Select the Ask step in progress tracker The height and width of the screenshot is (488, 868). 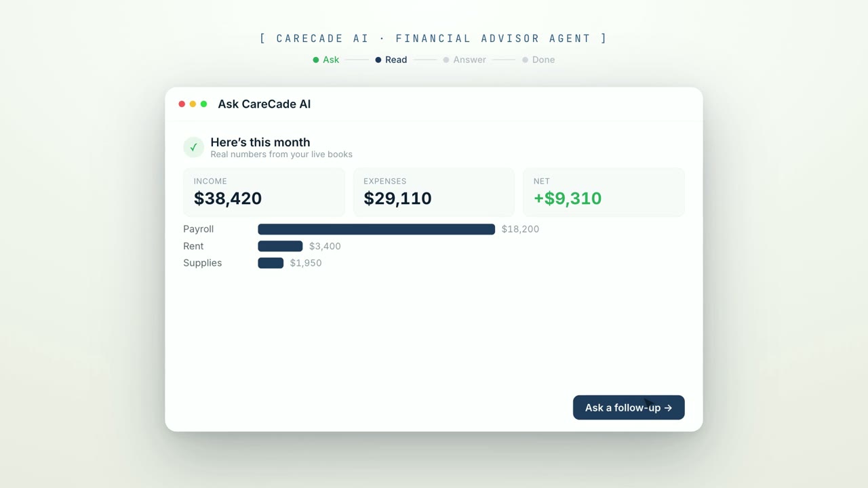pyautogui.click(x=326, y=60)
